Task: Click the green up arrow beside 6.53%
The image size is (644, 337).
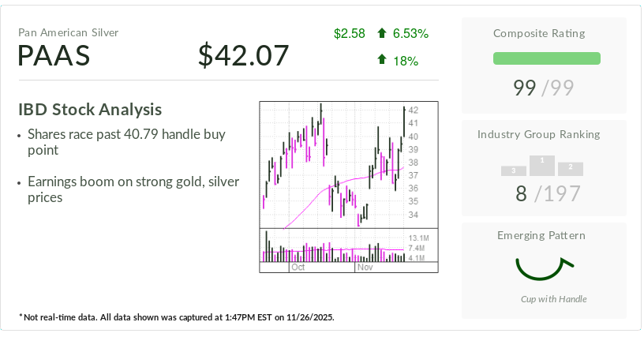Action: pos(382,33)
